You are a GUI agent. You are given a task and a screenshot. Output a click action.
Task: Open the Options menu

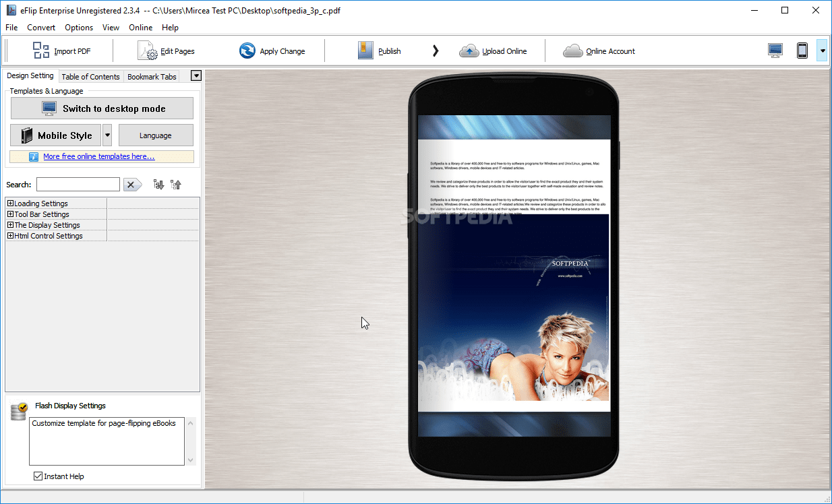[x=79, y=28]
